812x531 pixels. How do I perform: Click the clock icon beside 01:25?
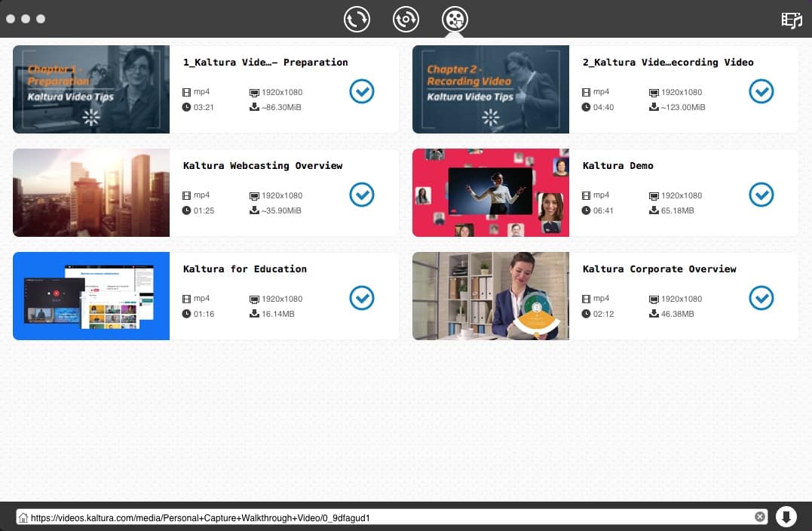click(186, 210)
